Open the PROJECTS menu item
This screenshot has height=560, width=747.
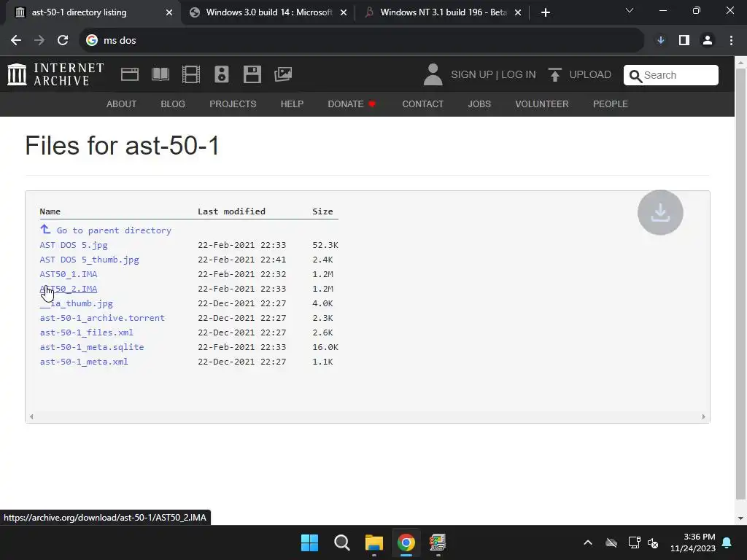pos(233,104)
